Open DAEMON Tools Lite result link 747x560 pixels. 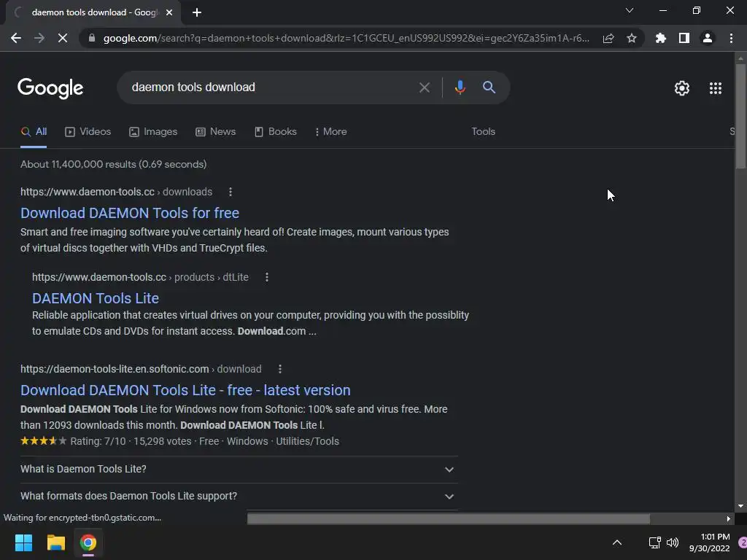pyautogui.click(x=96, y=298)
